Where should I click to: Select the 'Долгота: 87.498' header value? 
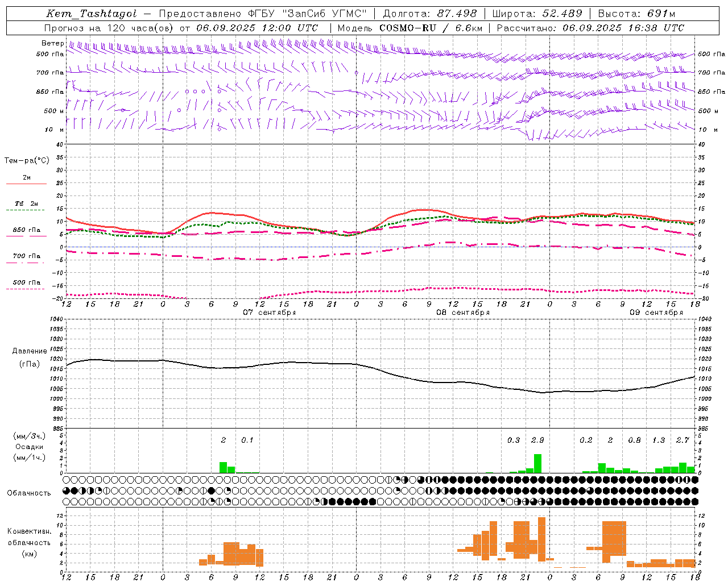click(x=431, y=14)
